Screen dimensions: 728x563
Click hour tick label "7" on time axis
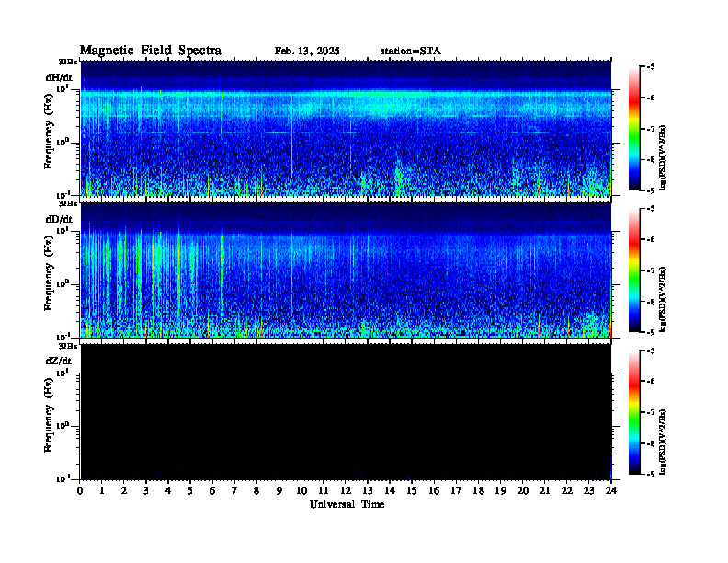(234, 491)
